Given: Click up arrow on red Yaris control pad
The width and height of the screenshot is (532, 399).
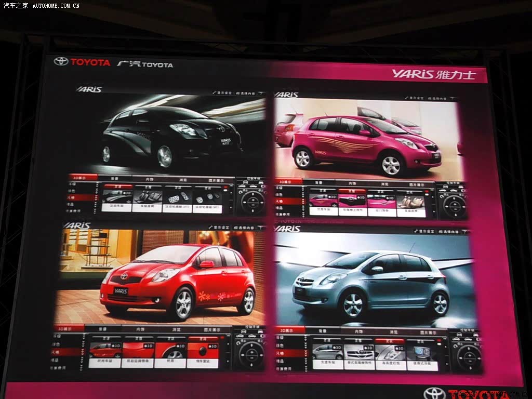Looking at the screenshot, I should point(251,345).
